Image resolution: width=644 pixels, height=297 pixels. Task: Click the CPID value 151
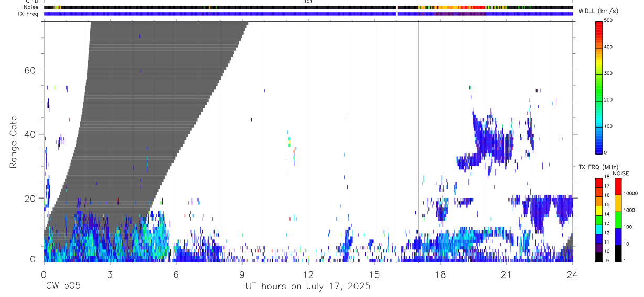tap(308, 2)
